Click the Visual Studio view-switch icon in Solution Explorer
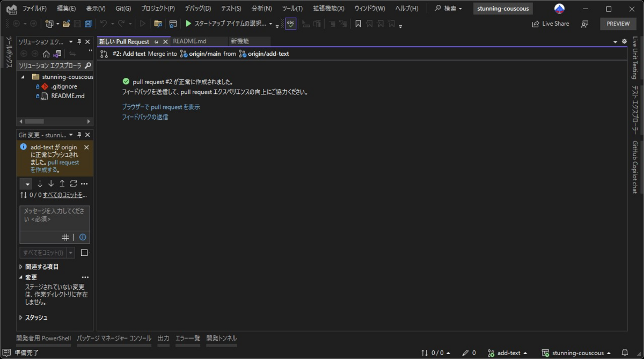This screenshot has height=359, width=644. pos(57,54)
